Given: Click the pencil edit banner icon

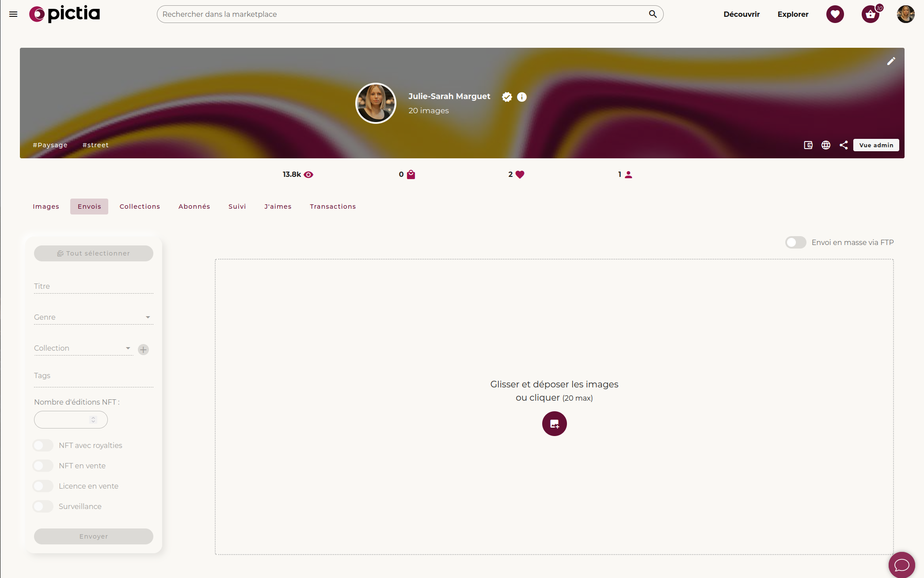Looking at the screenshot, I should [x=891, y=61].
